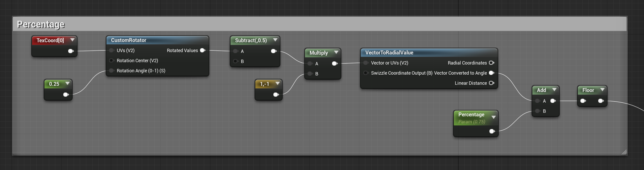Toggle the Add node preview arrow
Image resolution: width=644 pixels, height=170 pixels.
[554, 90]
